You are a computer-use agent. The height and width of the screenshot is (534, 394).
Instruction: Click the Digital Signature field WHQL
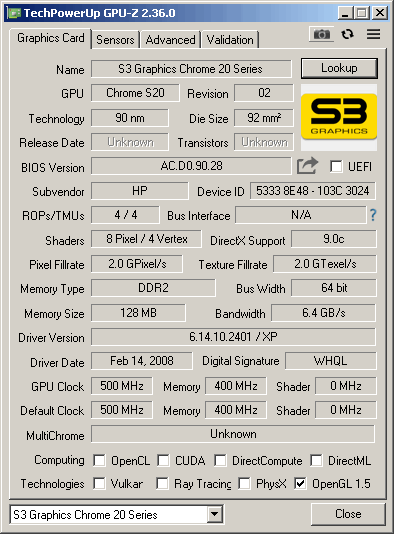coord(331,361)
